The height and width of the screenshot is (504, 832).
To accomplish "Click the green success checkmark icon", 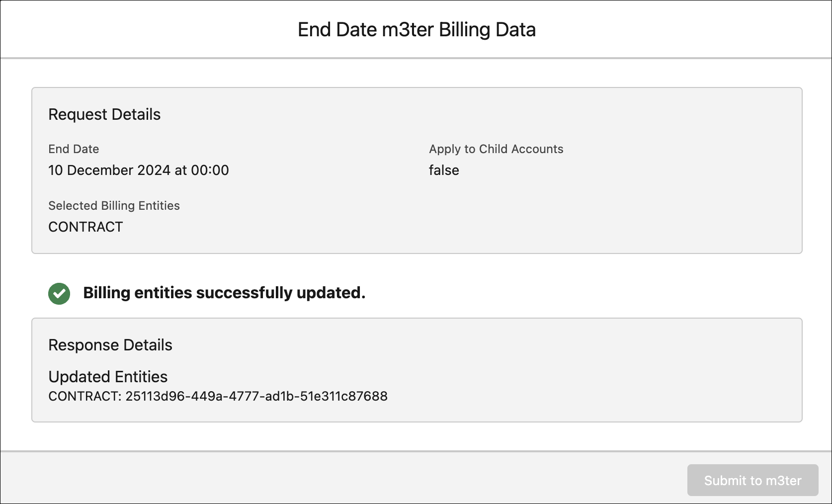I will tap(59, 293).
